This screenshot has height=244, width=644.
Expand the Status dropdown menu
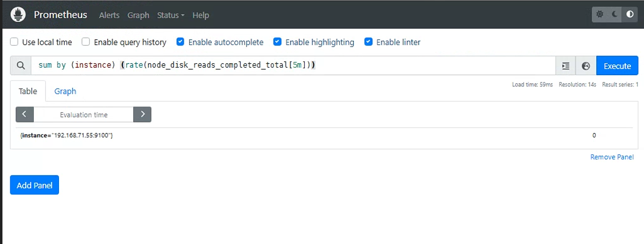(170, 15)
